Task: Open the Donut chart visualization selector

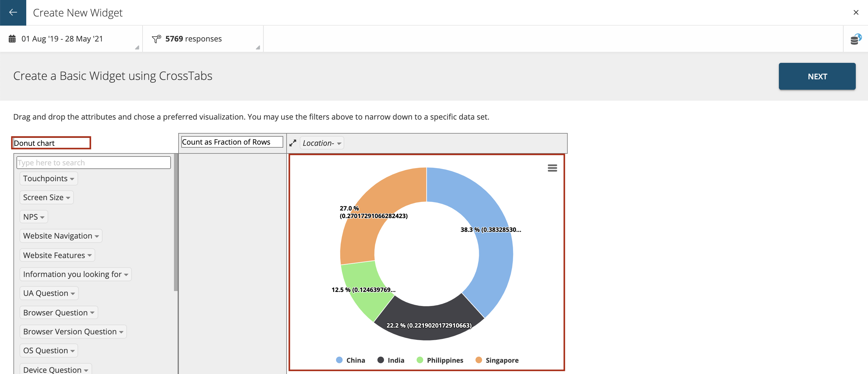Action: pyautogui.click(x=51, y=143)
